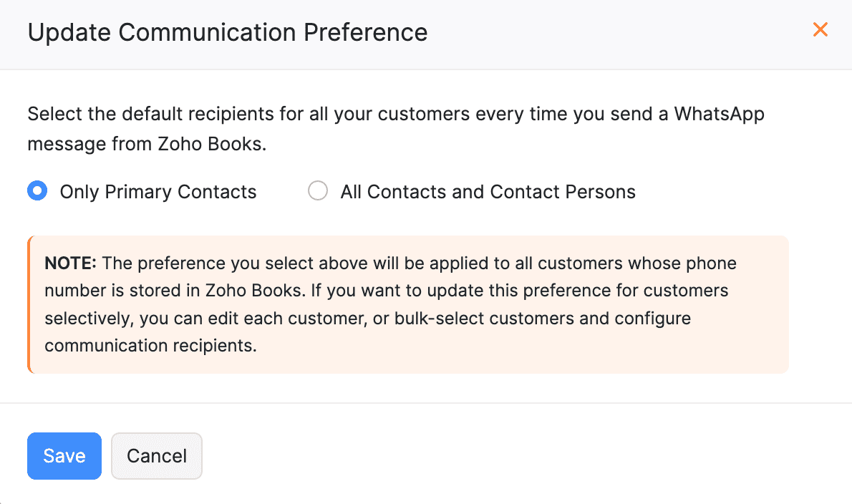This screenshot has width=852, height=504.
Task: Click the filled blue radio control
Action: (37, 190)
